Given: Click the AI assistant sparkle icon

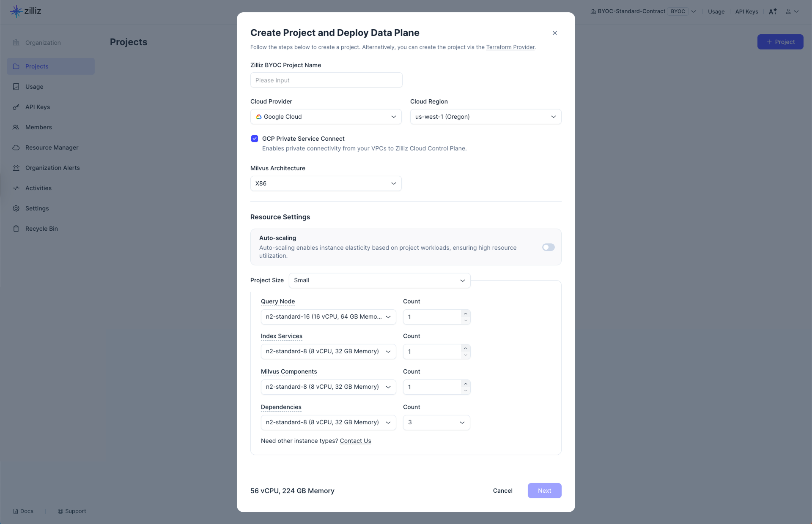Looking at the screenshot, I should point(773,11).
